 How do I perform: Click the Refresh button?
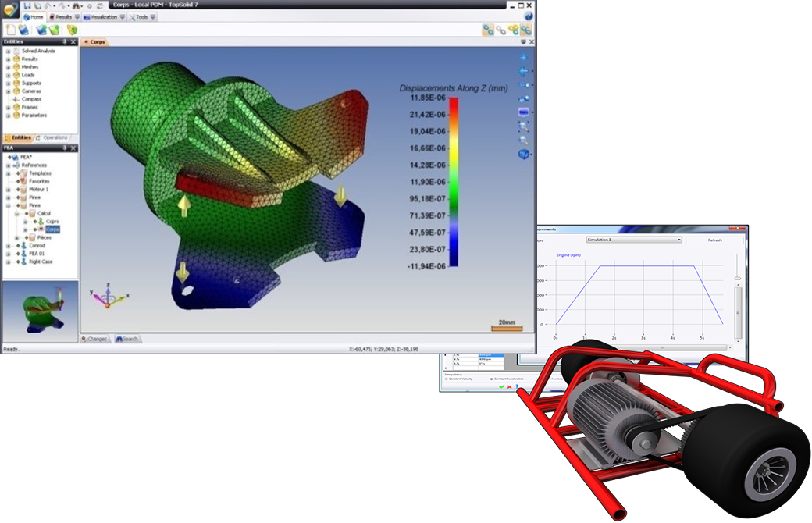pos(714,240)
